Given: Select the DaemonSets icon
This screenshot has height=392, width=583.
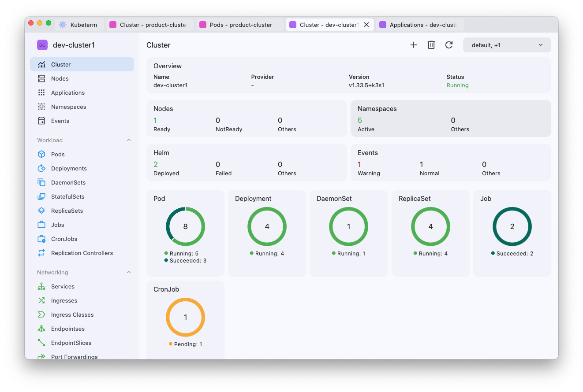Looking at the screenshot, I should [41, 182].
